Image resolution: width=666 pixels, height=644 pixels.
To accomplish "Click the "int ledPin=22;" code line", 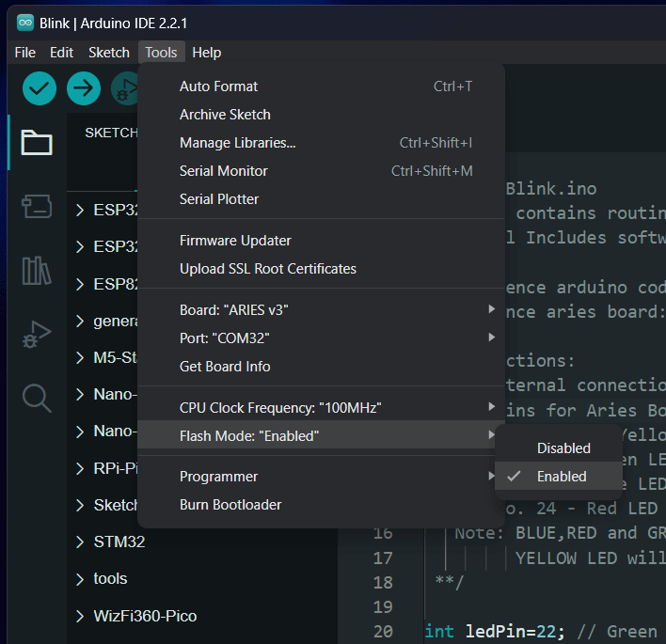I will [495, 632].
